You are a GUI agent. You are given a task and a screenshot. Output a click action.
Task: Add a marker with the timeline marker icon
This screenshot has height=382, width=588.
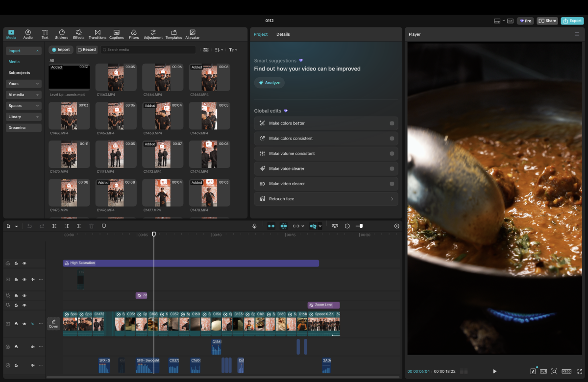(x=103, y=226)
